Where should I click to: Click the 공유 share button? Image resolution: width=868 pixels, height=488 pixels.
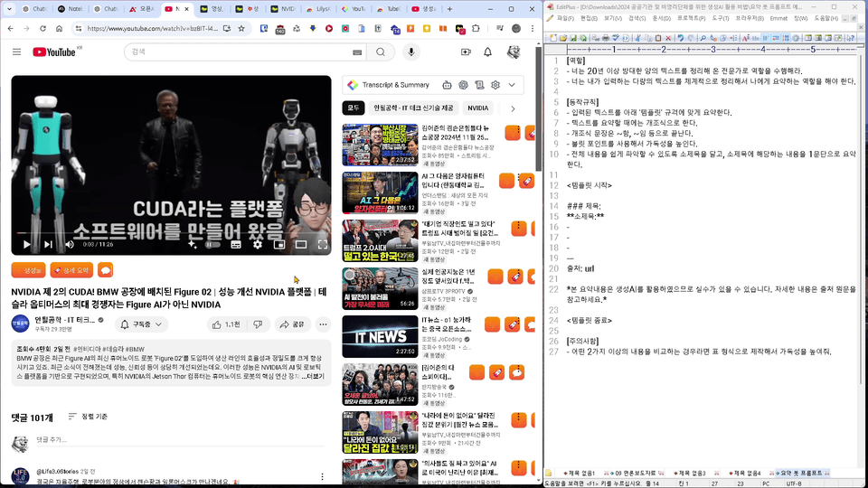pyautogui.click(x=292, y=324)
